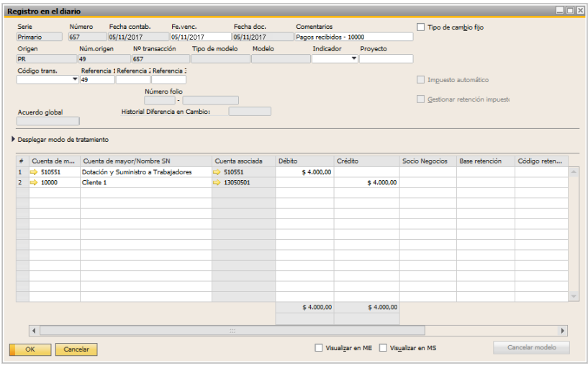The height and width of the screenshot is (366, 588).
Task: Open linked associated account 510551 arrow
Action: click(217, 173)
